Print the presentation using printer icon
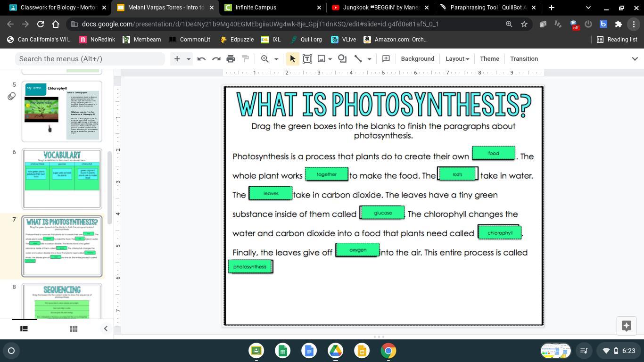 231,59
